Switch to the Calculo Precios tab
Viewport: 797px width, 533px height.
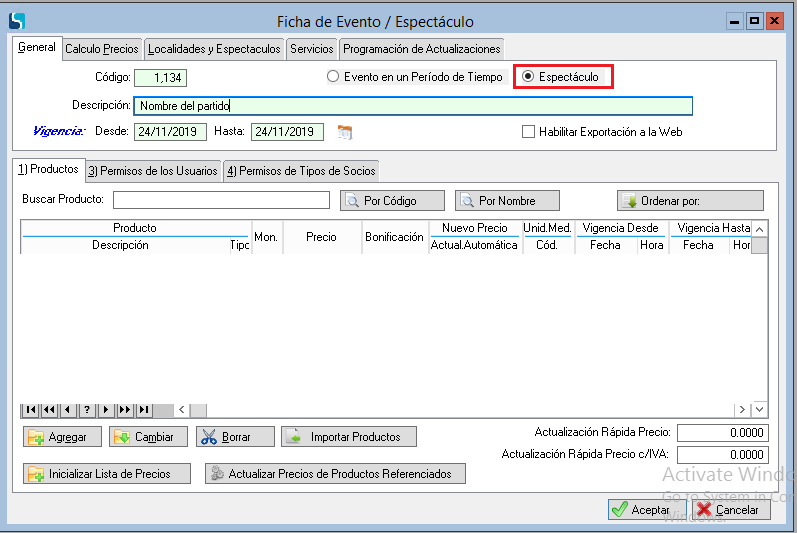point(102,49)
